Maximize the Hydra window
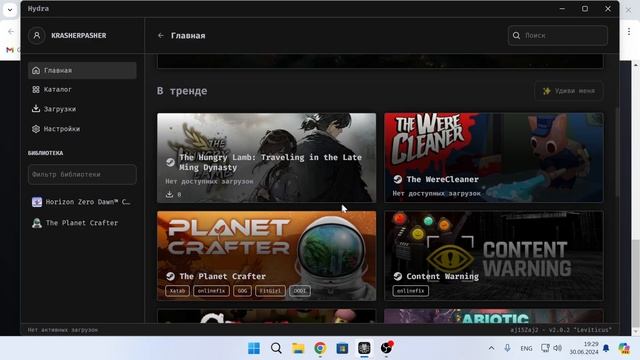The width and height of the screenshot is (640, 360). click(585, 9)
